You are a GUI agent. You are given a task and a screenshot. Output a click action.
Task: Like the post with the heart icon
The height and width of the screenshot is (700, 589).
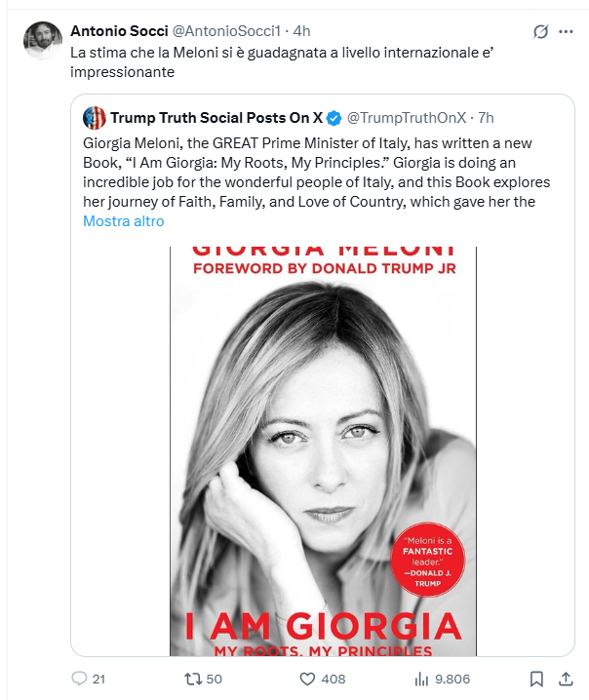point(306,679)
